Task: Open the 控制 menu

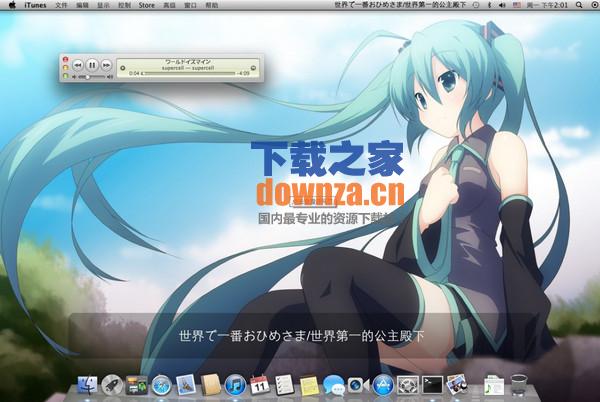Action: (124, 5)
